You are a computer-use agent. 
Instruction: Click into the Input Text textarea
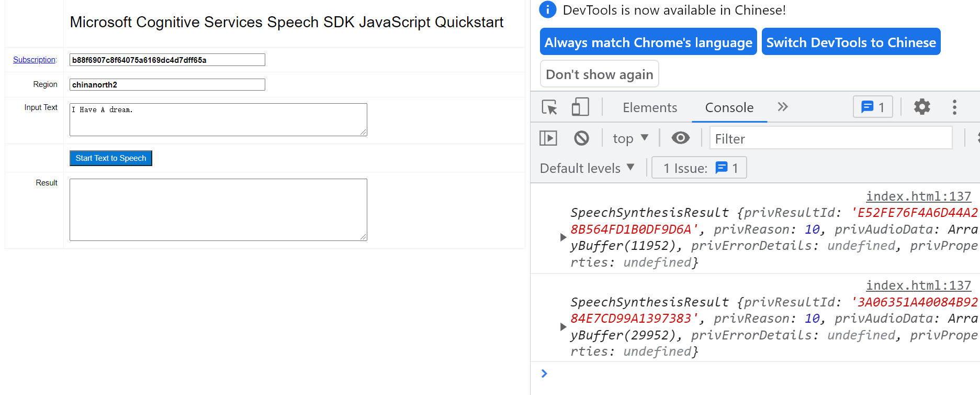point(218,119)
